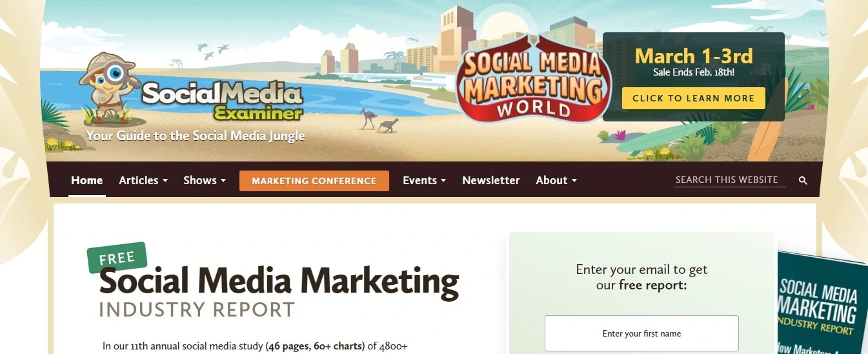Open the Home menu item
This screenshot has width=868, height=354.
[x=87, y=180]
